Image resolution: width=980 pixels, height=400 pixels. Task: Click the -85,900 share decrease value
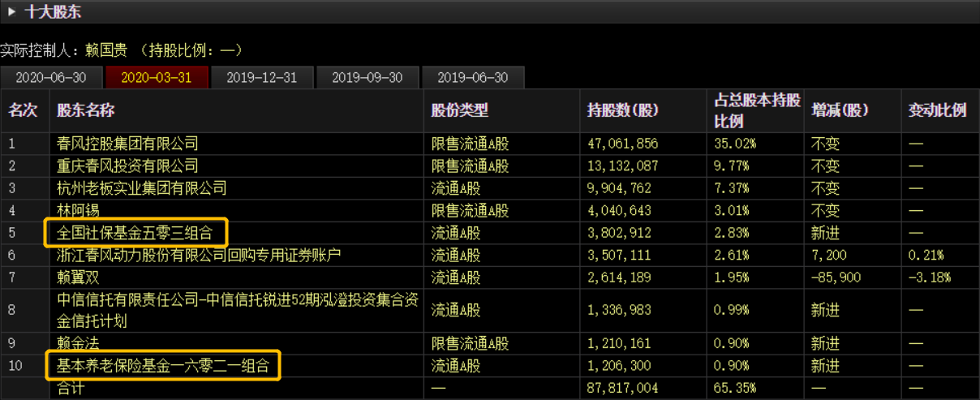(836, 277)
